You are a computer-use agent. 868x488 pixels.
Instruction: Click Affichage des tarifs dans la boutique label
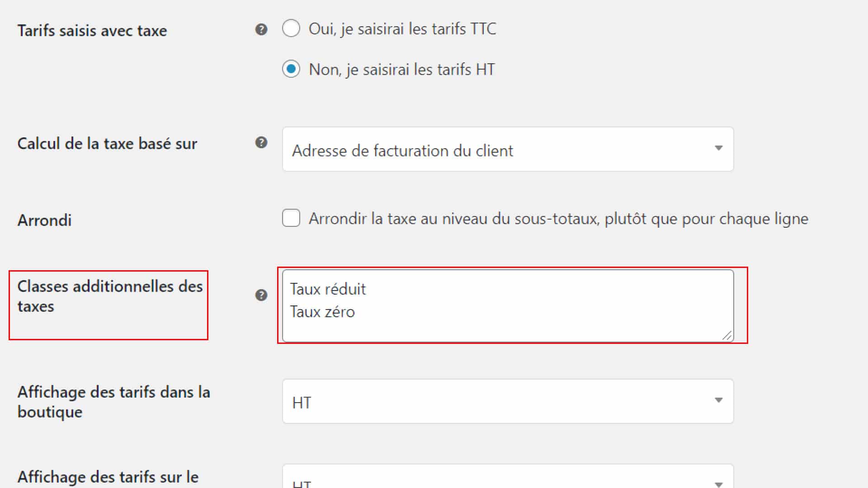point(114,402)
